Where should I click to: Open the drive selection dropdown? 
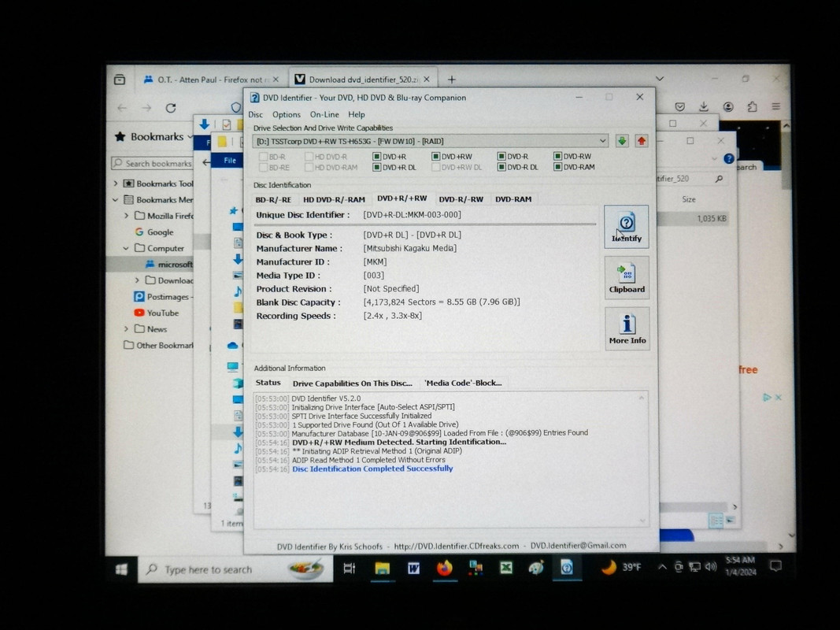[603, 141]
